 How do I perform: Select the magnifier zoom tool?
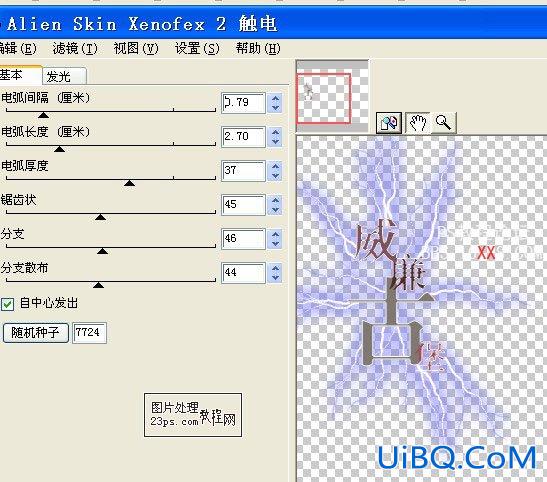click(443, 123)
